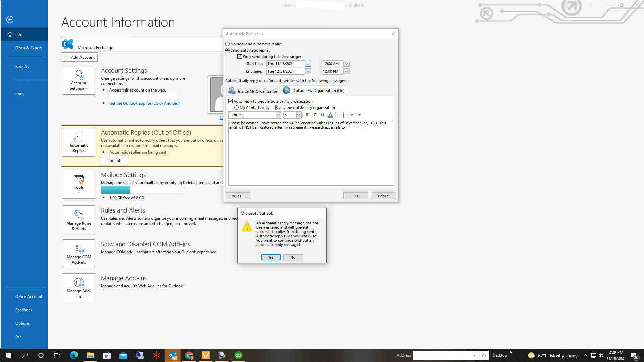Click Turn off to stop automatic replies
644x362 pixels.
pos(114,160)
